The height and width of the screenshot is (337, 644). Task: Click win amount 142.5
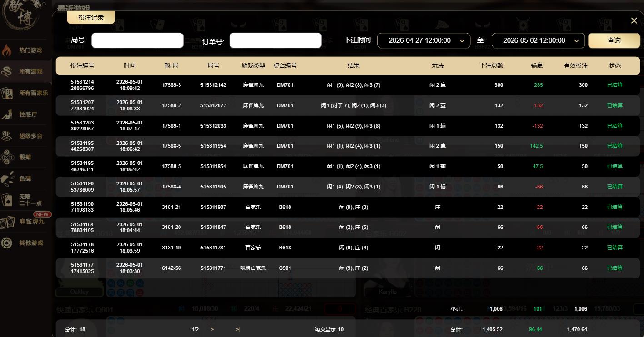click(x=537, y=146)
